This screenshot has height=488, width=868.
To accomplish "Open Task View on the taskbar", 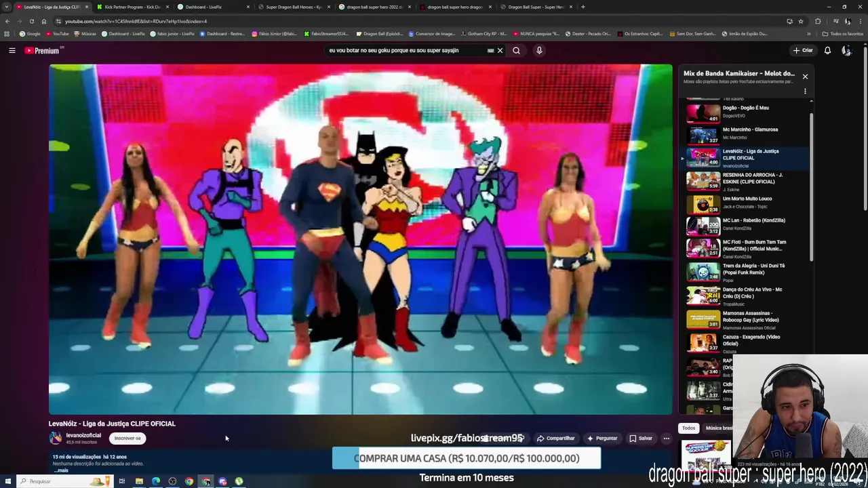I will click(x=122, y=481).
